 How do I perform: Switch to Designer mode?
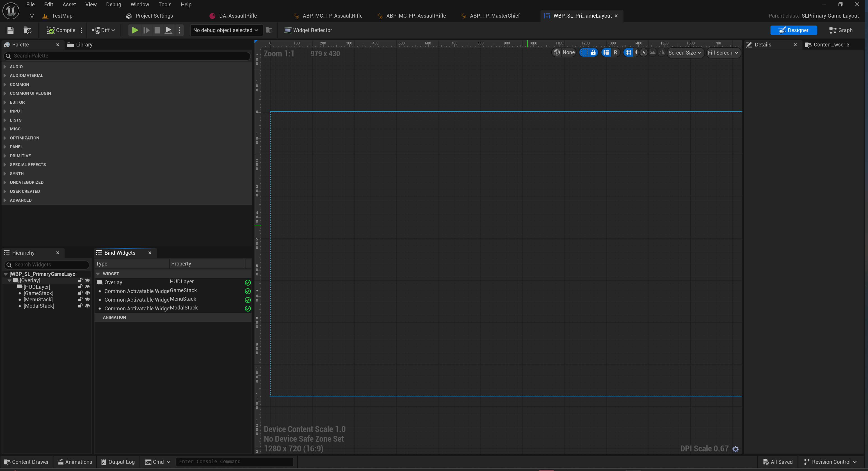[794, 30]
